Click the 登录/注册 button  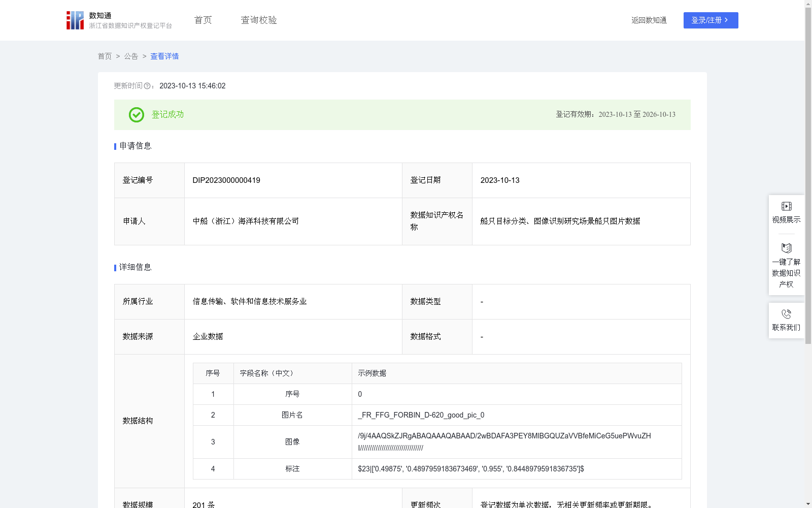pos(710,20)
